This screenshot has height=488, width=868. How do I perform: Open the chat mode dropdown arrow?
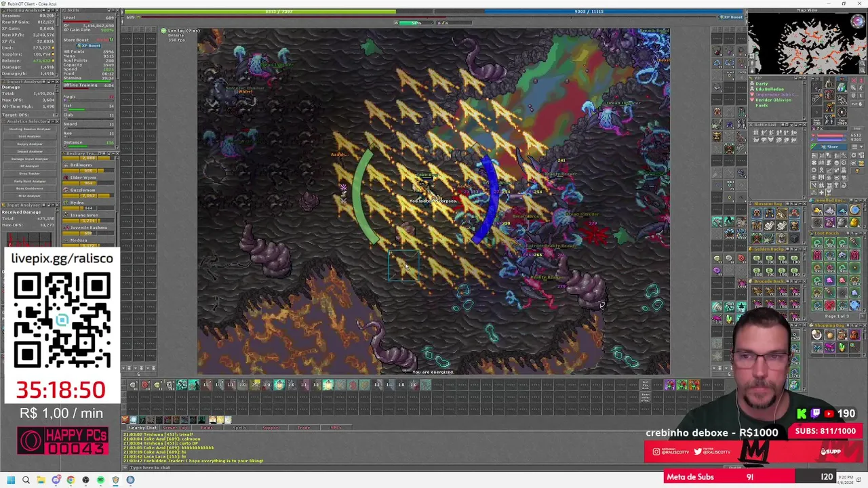tap(125, 468)
